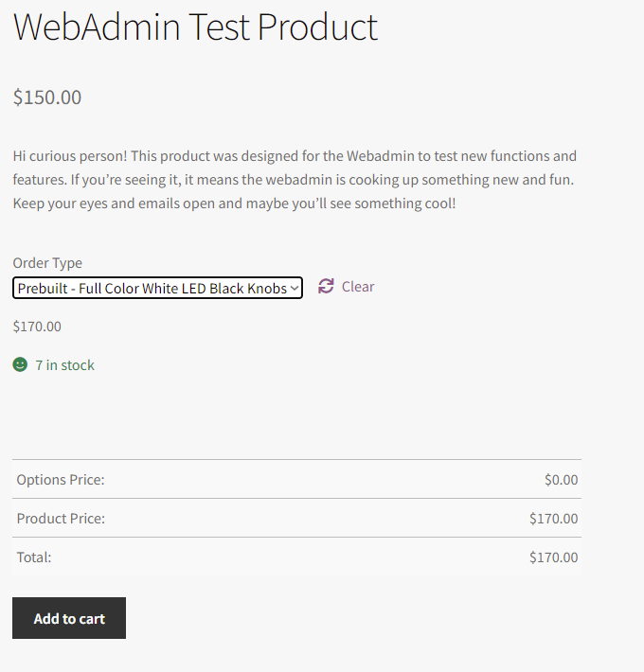Click the Total label
644x672 pixels.
click(34, 557)
